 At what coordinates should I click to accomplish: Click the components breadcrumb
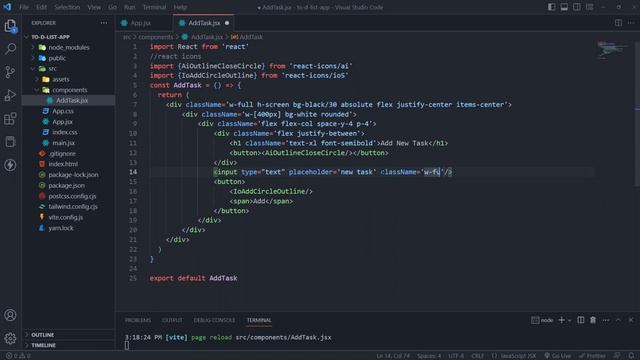[x=156, y=37]
